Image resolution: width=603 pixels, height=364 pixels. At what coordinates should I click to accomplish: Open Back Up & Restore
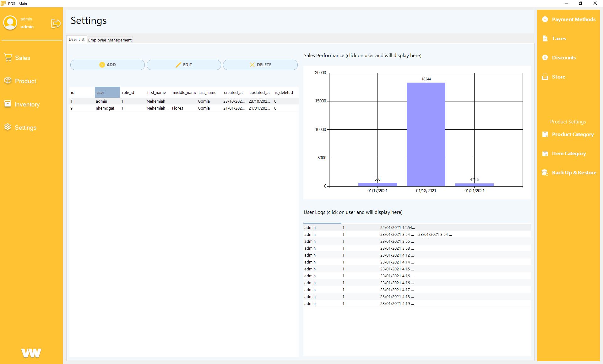[574, 172]
